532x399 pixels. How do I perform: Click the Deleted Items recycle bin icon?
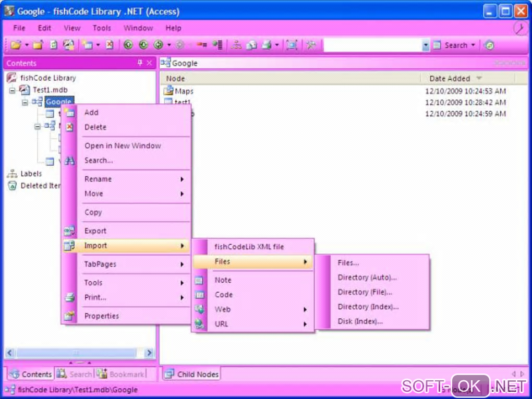coord(12,186)
